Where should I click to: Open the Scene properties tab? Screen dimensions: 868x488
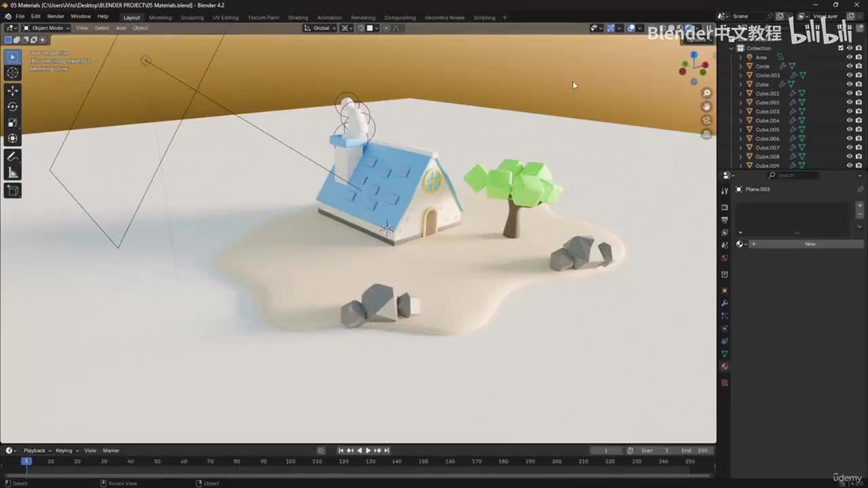point(724,245)
